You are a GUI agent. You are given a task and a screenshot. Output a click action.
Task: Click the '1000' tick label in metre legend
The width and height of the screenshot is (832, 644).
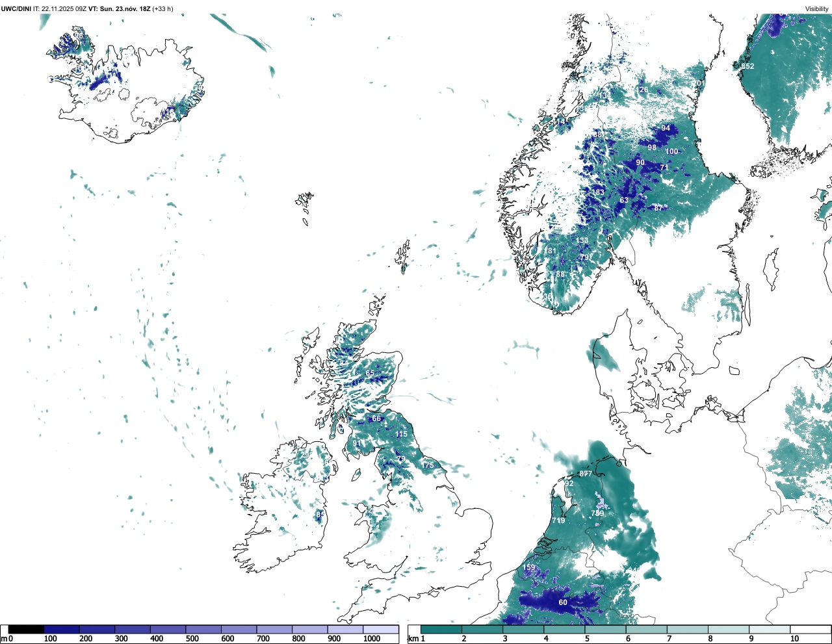(372, 639)
